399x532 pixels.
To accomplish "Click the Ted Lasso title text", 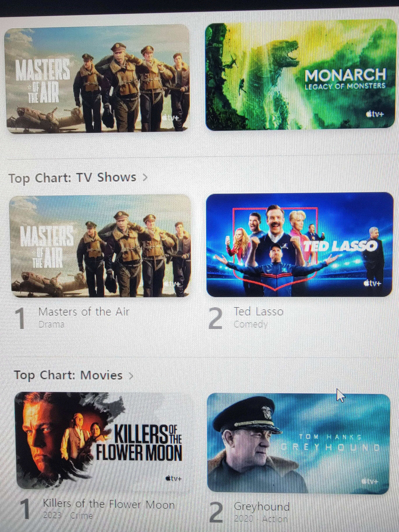I will click(259, 312).
